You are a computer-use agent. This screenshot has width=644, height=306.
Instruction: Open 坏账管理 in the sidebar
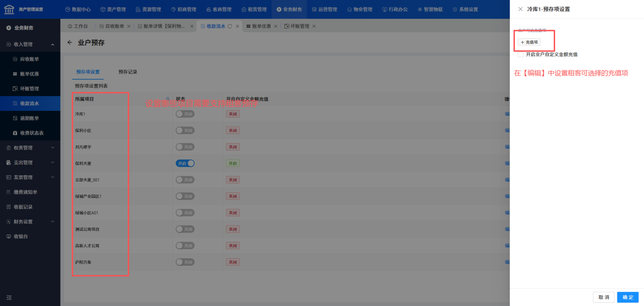pyautogui.click(x=30, y=89)
